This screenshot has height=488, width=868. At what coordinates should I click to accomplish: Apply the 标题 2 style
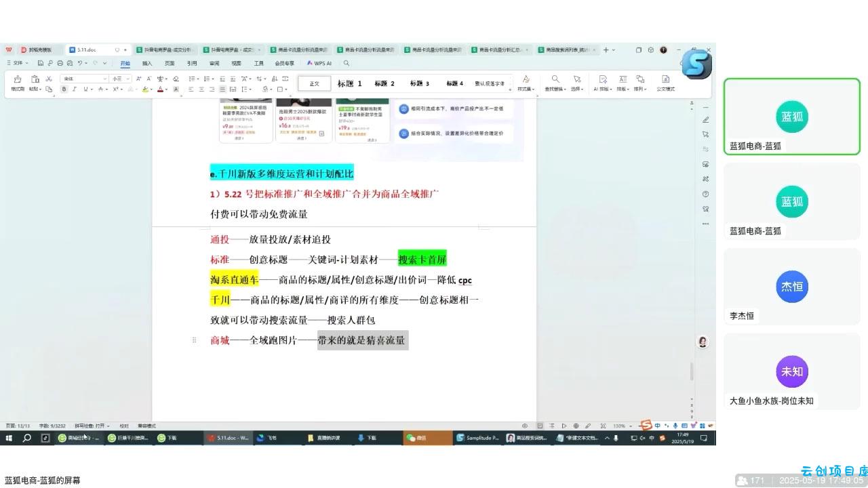click(384, 83)
